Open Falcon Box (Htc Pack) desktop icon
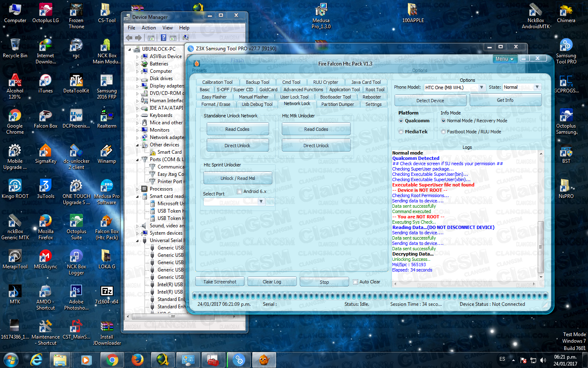 point(107,227)
